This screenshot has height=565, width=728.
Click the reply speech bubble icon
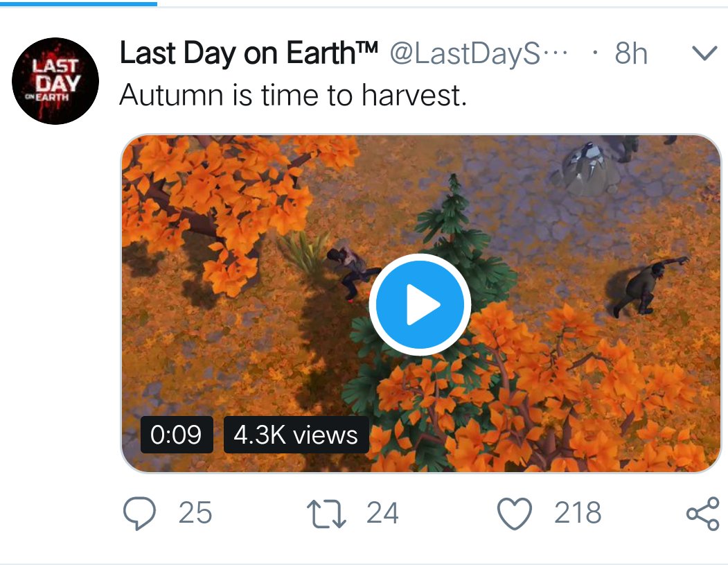coord(141,514)
